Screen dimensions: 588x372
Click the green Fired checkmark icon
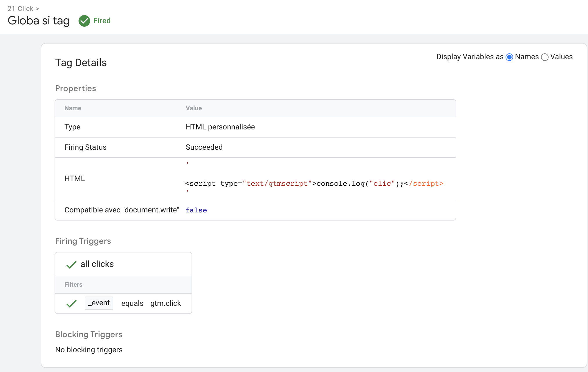(x=84, y=21)
